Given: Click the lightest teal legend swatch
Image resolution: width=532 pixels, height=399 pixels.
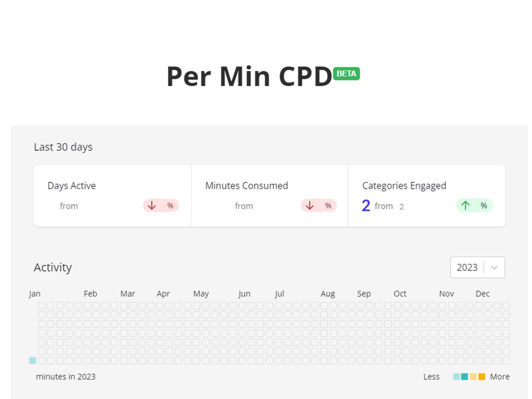Looking at the screenshot, I should [456, 377].
